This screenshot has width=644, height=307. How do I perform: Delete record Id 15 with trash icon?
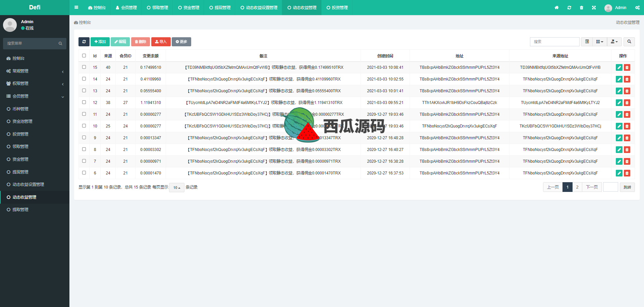tap(627, 67)
